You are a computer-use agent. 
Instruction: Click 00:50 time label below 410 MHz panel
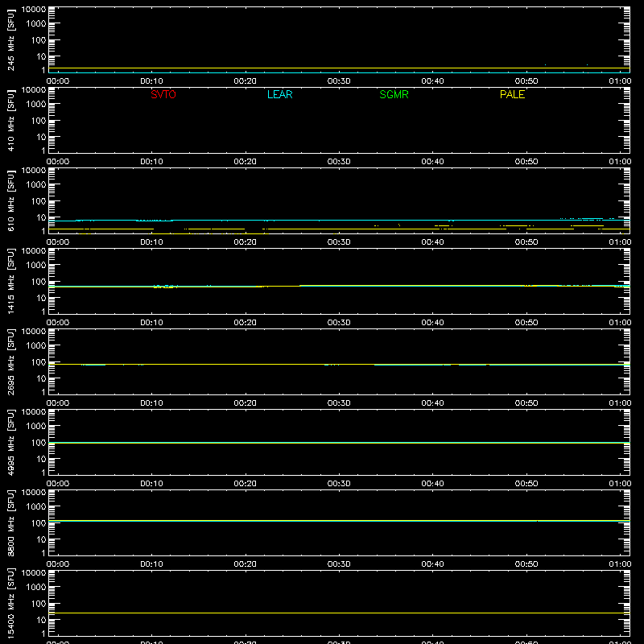pyautogui.click(x=526, y=162)
